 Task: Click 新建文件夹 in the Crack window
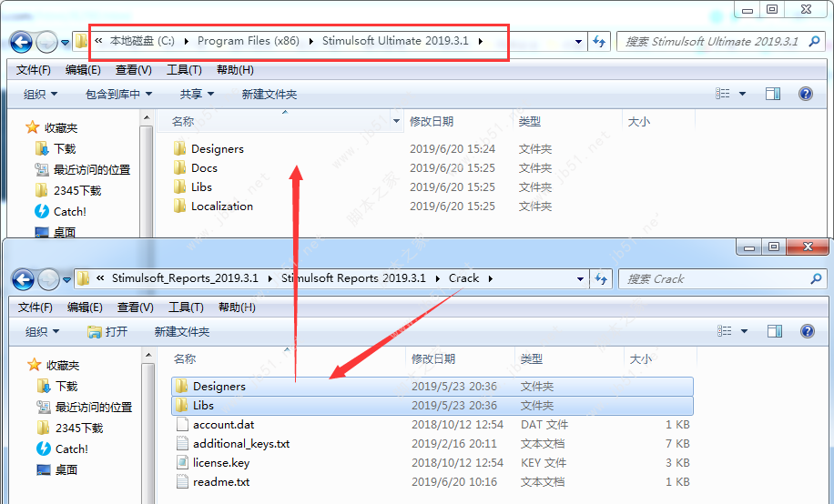[x=182, y=332]
